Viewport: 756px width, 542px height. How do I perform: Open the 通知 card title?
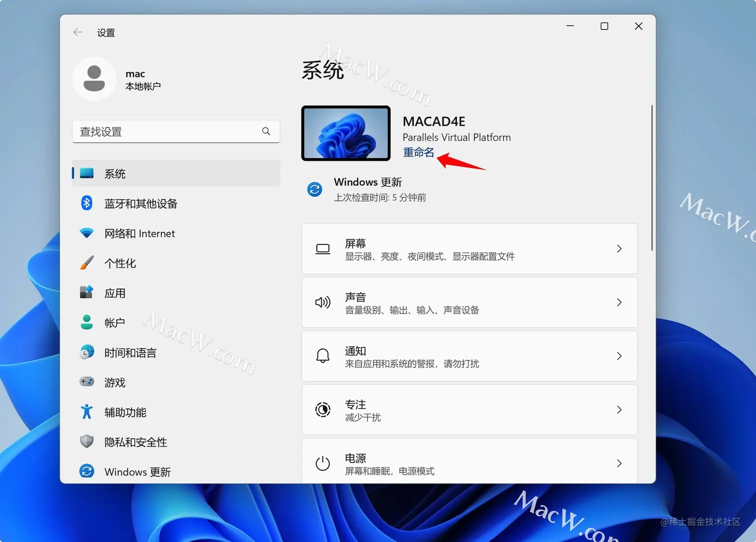click(x=355, y=351)
